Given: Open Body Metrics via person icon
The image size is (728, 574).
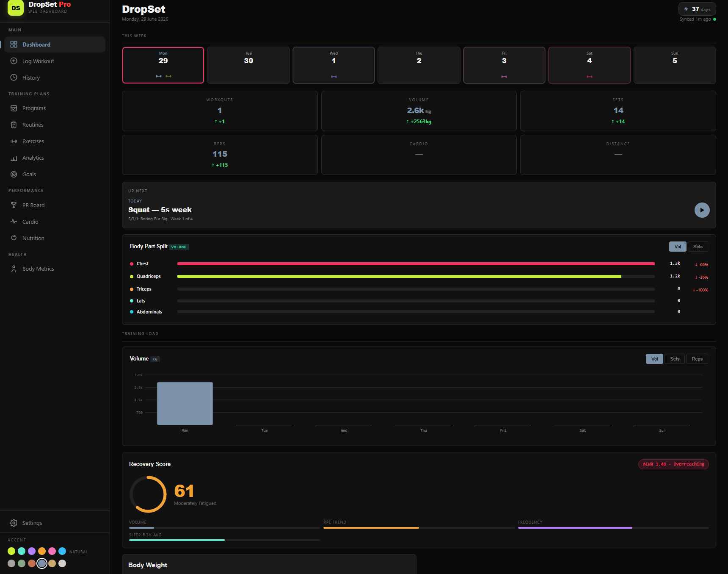Looking at the screenshot, I should pyautogui.click(x=14, y=269).
